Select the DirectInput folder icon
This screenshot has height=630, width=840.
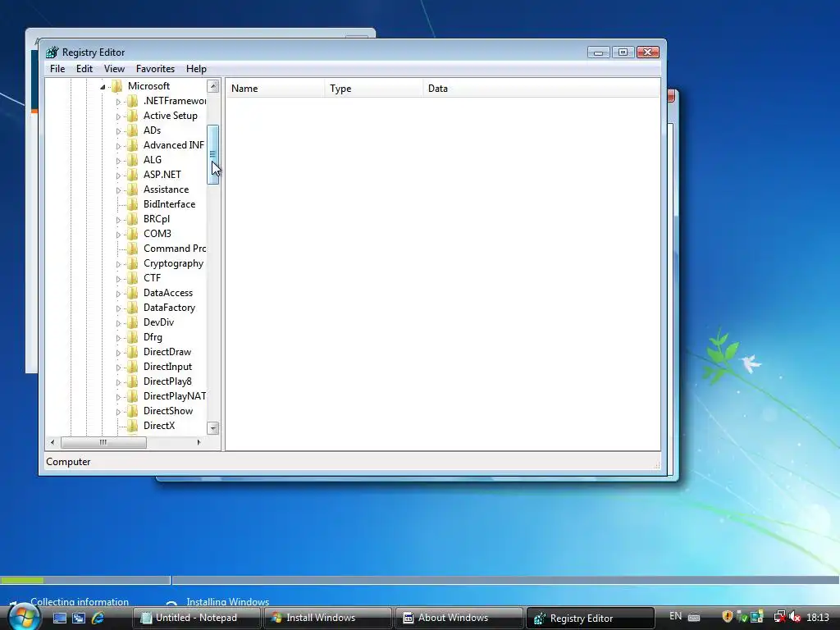pyautogui.click(x=132, y=367)
